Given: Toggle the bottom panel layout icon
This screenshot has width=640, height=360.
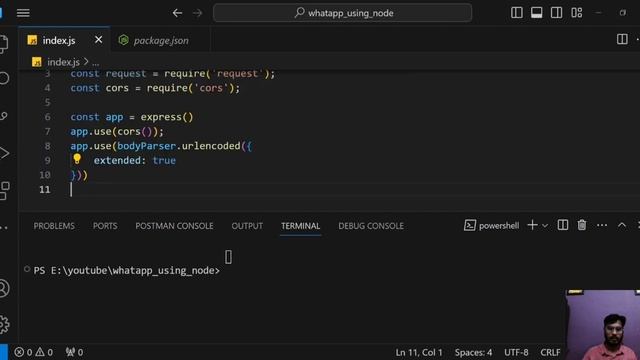Looking at the screenshot, I should [x=537, y=13].
